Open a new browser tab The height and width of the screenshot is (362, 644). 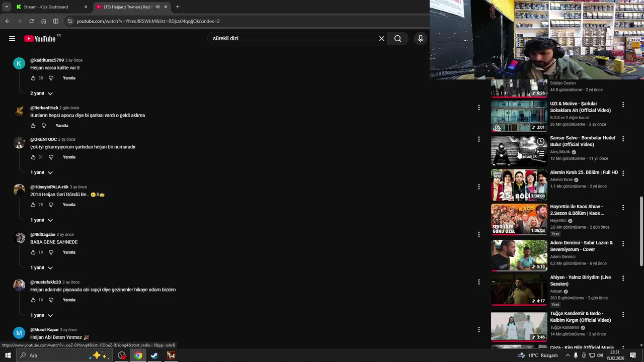pyautogui.click(x=178, y=7)
